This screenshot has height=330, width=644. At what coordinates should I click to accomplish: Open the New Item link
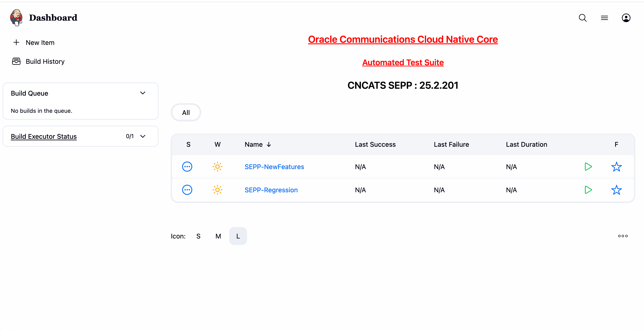pos(40,43)
